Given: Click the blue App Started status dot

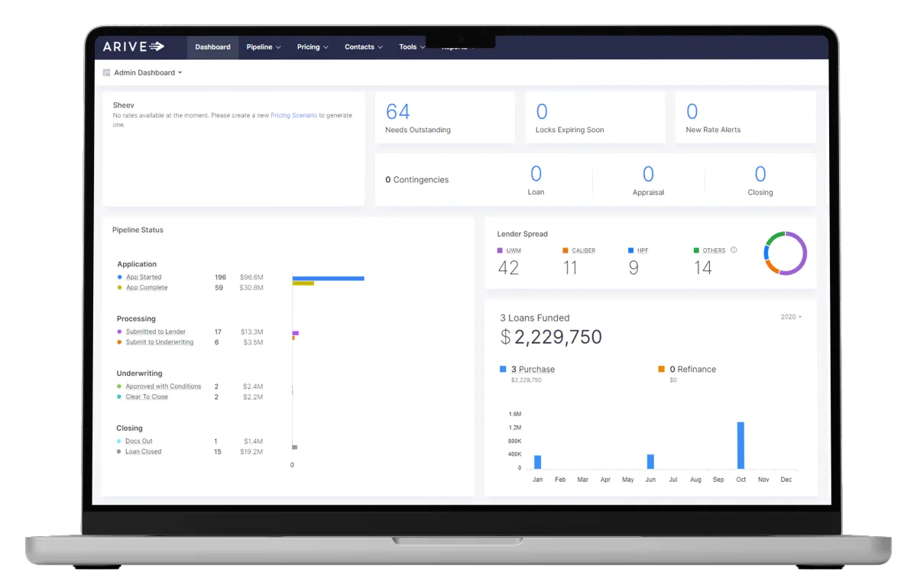Looking at the screenshot, I should [120, 277].
